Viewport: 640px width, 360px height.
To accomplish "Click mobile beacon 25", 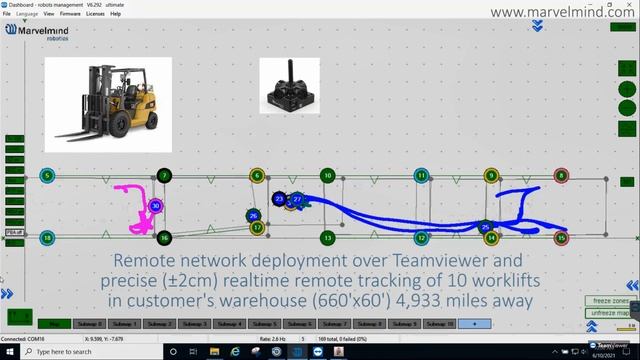I will click(485, 227).
